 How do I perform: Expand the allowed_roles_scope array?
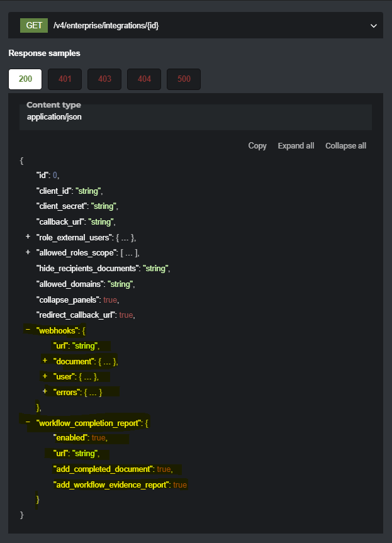pos(28,252)
